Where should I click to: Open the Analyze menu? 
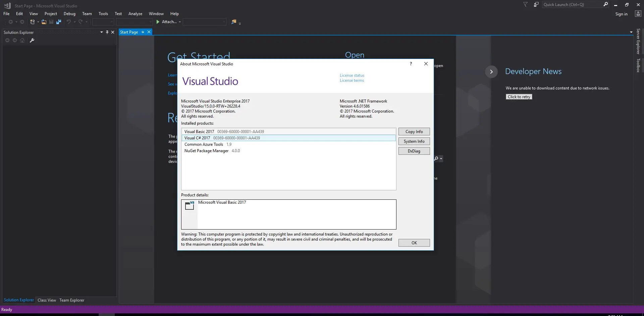135,14
